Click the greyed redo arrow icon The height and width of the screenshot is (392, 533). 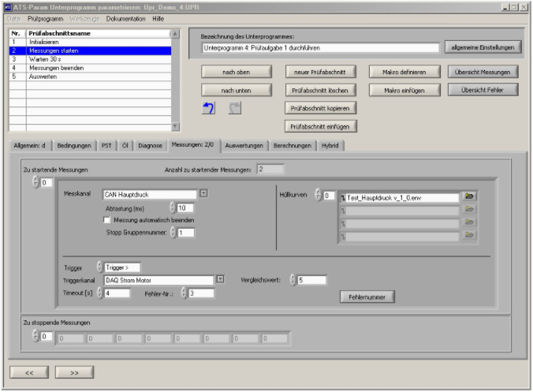(x=234, y=108)
